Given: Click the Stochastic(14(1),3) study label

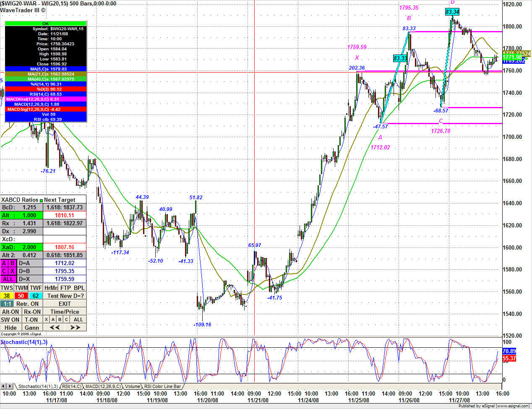Looking at the screenshot, I should click(24, 342).
